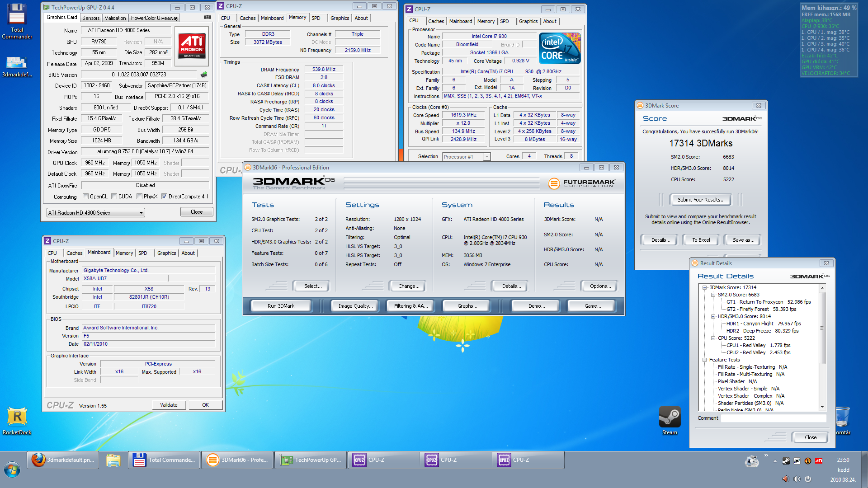The width and height of the screenshot is (868, 488).
Task: Switch to Total Commander taskbar item
Action: pos(164,460)
